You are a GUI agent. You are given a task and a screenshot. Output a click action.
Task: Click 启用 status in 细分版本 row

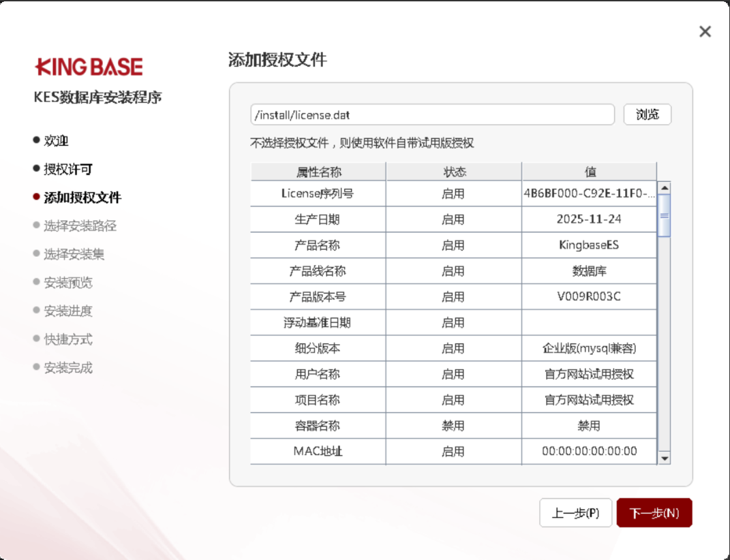tap(453, 348)
